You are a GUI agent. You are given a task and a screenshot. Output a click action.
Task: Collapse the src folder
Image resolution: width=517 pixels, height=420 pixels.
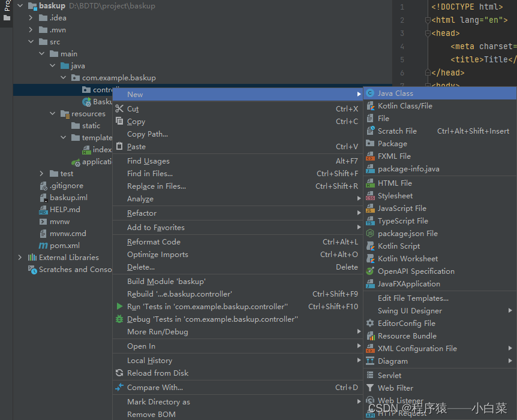(31, 41)
